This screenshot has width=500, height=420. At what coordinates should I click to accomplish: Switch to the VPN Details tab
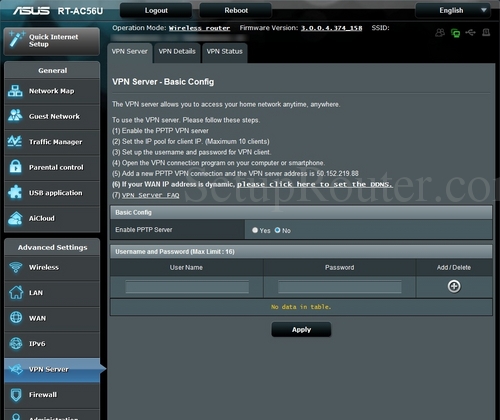pos(177,52)
